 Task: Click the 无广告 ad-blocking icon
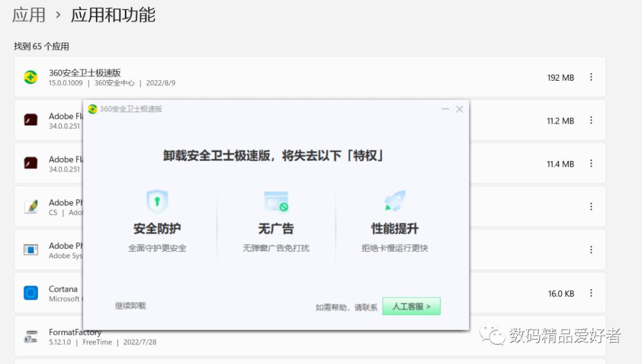point(275,200)
